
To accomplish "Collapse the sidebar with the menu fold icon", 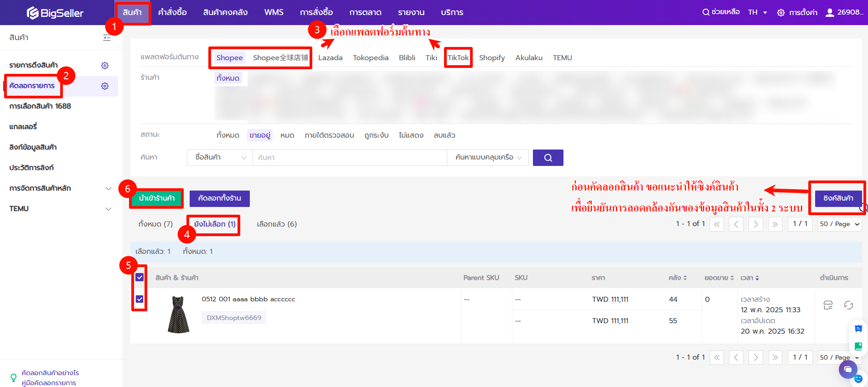I will point(107,38).
